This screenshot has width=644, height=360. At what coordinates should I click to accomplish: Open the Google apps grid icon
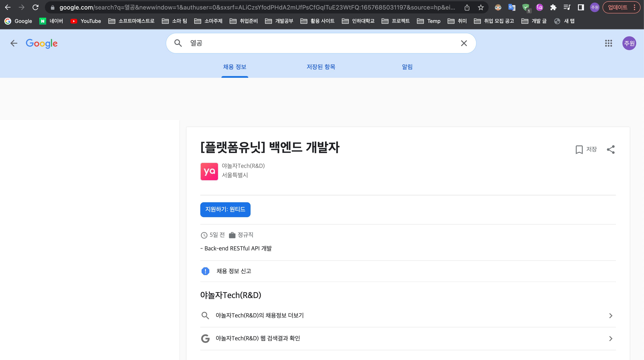point(608,43)
